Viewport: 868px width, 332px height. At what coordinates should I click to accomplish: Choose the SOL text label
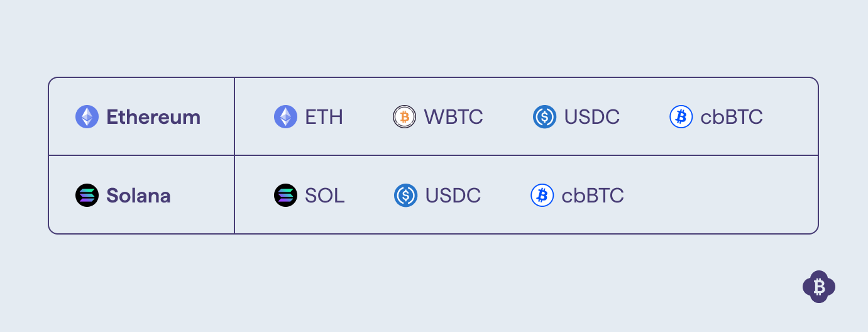[325, 196]
